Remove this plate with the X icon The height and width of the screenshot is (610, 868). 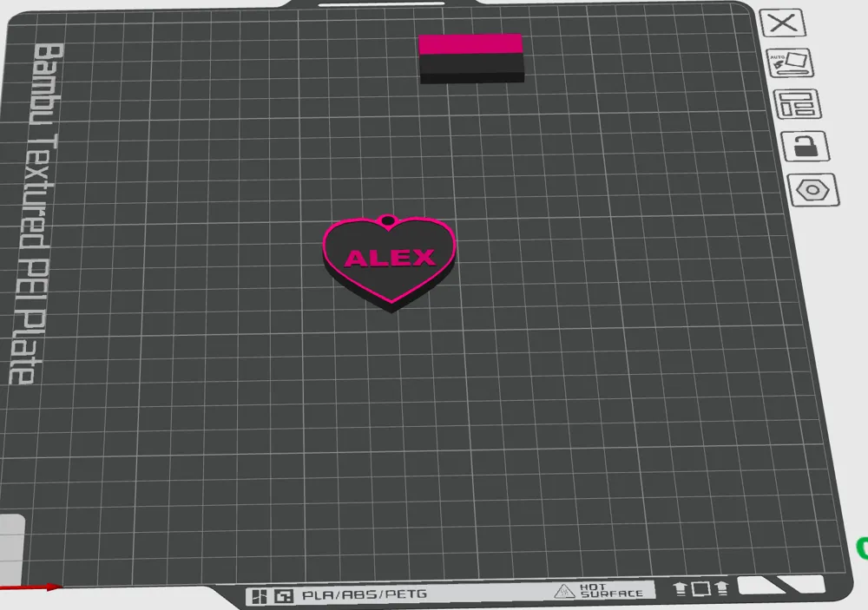click(782, 23)
